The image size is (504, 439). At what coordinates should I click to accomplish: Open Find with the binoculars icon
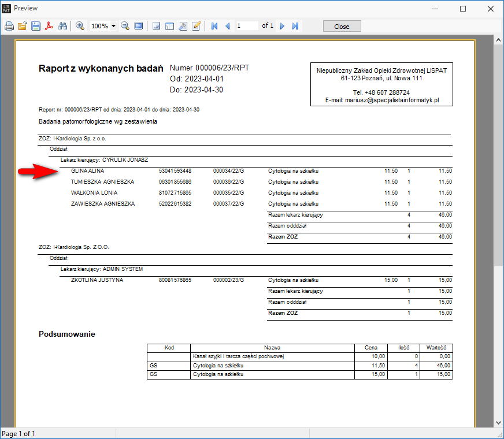click(x=63, y=26)
